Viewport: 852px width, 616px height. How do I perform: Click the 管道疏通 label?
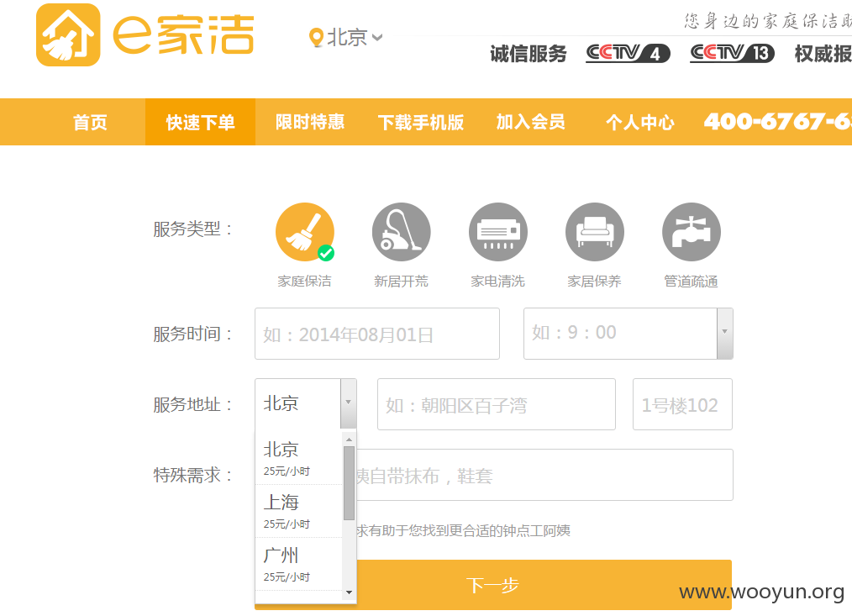click(x=692, y=281)
